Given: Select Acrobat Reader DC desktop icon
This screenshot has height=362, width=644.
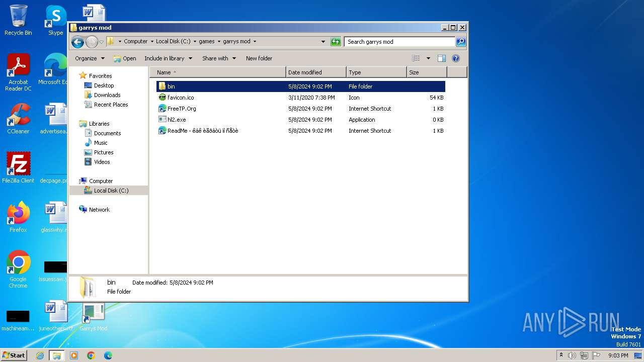Looking at the screenshot, I should pyautogui.click(x=18, y=72).
